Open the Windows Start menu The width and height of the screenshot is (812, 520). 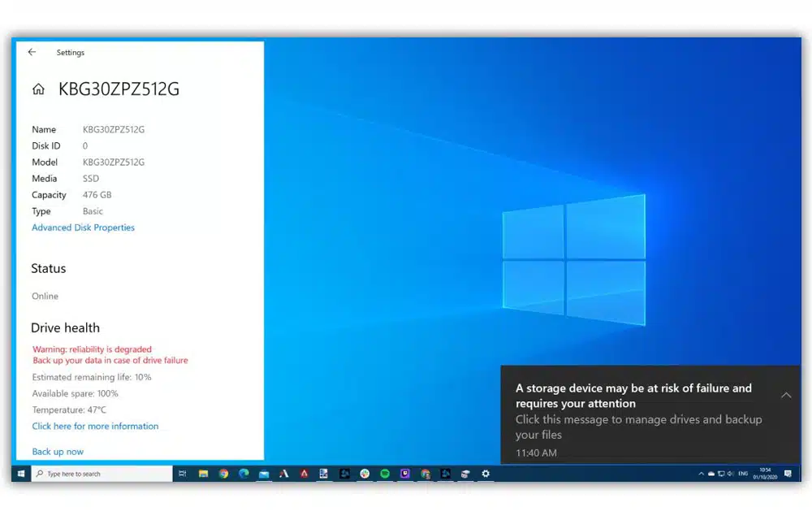[x=20, y=474]
